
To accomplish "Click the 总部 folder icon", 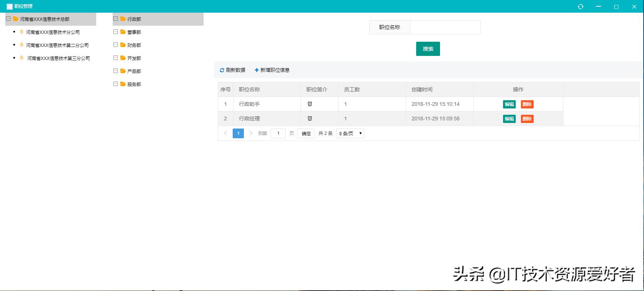I will click(16, 19).
